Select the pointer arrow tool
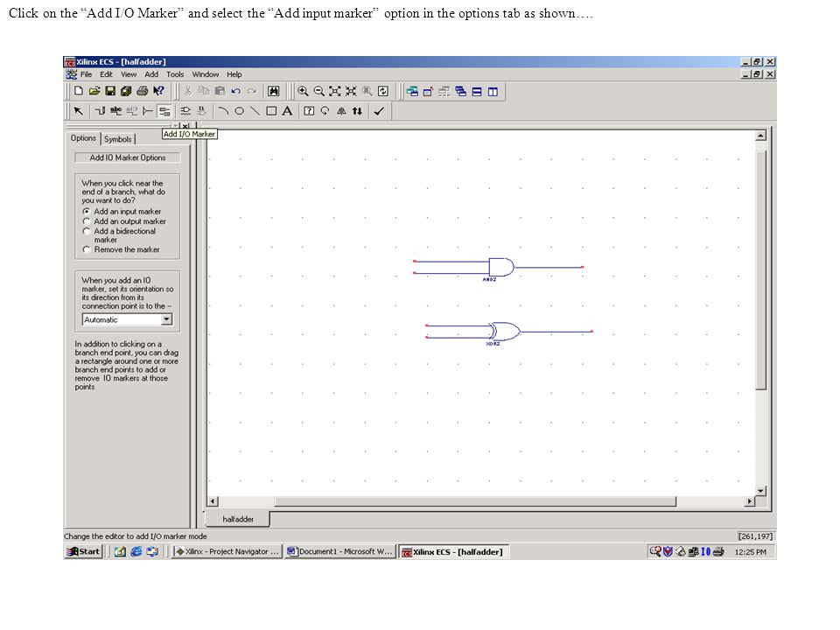840x630 pixels. point(79,111)
